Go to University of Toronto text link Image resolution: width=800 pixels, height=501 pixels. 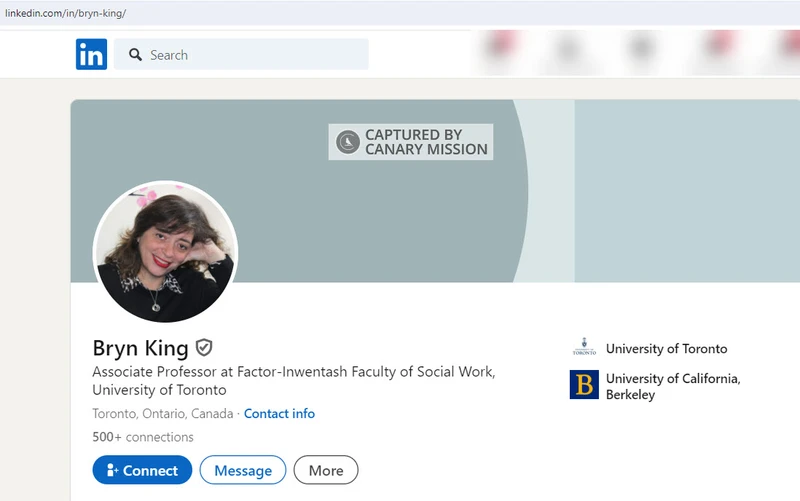point(666,349)
